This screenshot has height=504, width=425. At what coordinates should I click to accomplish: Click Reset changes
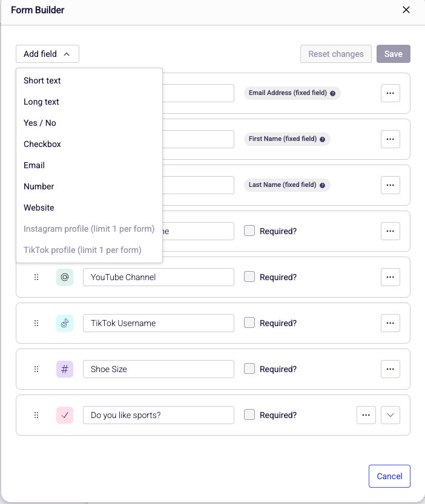coord(335,54)
